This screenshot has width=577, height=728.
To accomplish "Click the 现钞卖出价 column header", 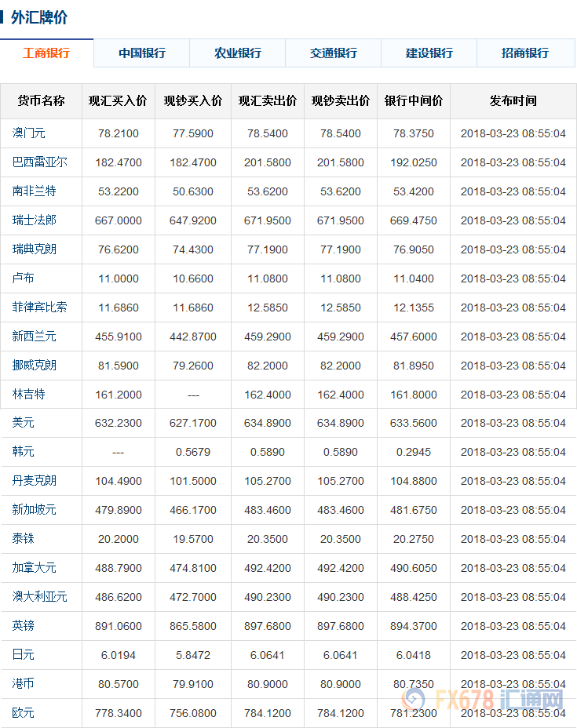I will (341, 100).
